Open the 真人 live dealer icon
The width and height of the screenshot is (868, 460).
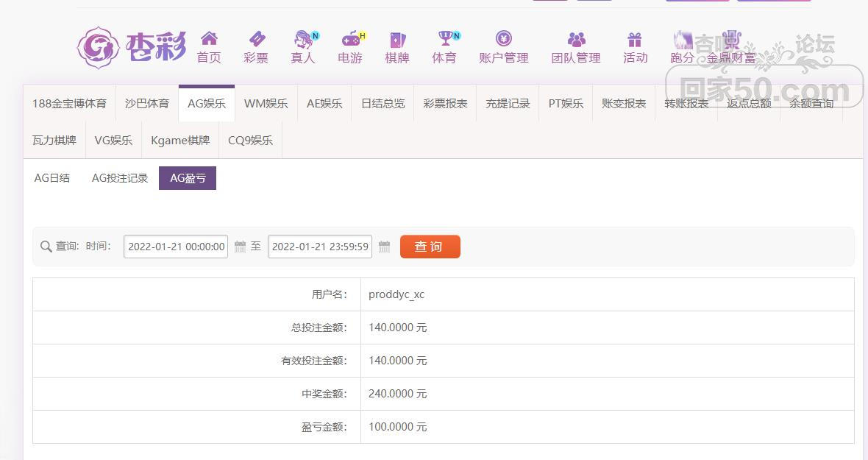(x=305, y=39)
